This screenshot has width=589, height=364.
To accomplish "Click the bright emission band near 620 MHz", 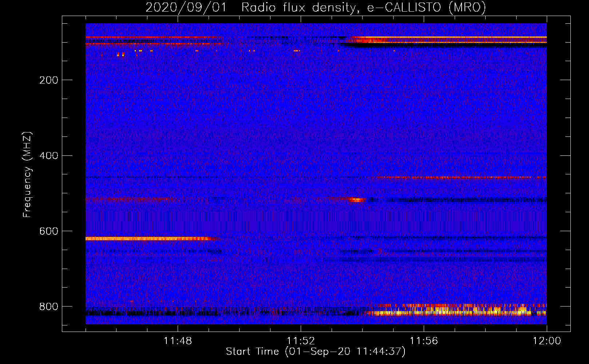I will (152, 239).
